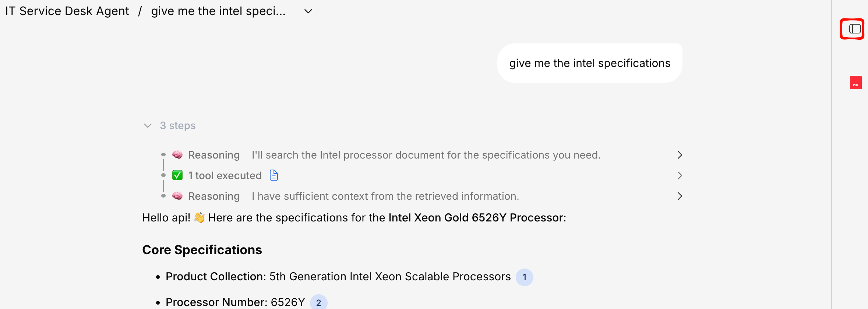Viewport: 868px width, 309px height.
Task: Click the '3 steps' label
Action: [x=177, y=126]
